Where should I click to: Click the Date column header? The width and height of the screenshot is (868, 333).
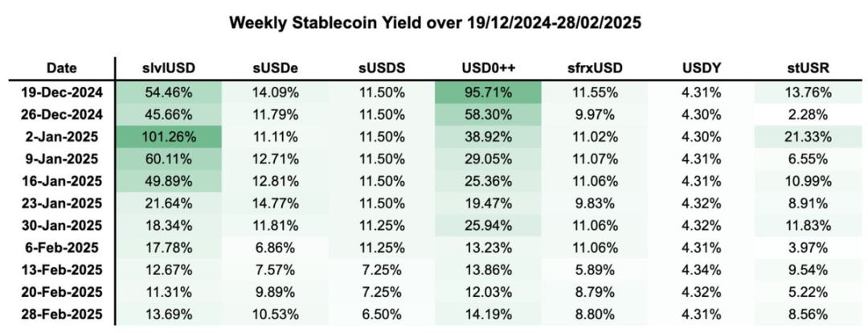click(x=62, y=69)
